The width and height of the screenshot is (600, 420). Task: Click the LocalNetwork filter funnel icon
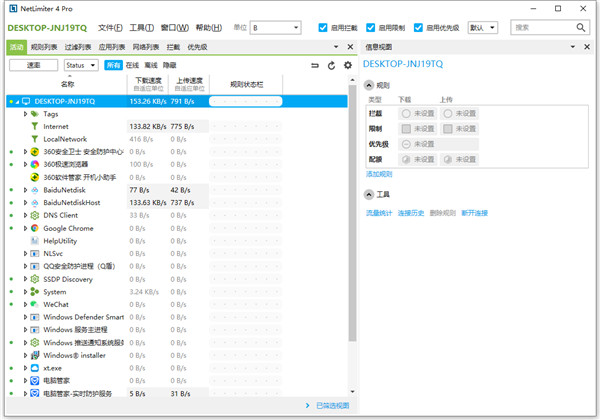pyautogui.click(x=35, y=139)
